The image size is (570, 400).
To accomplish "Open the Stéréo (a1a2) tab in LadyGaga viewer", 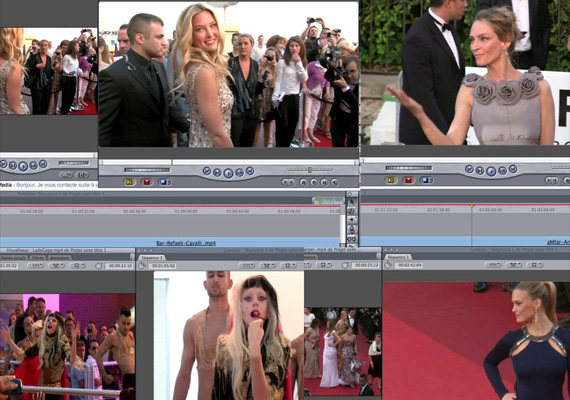I will [x=14, y=257].
